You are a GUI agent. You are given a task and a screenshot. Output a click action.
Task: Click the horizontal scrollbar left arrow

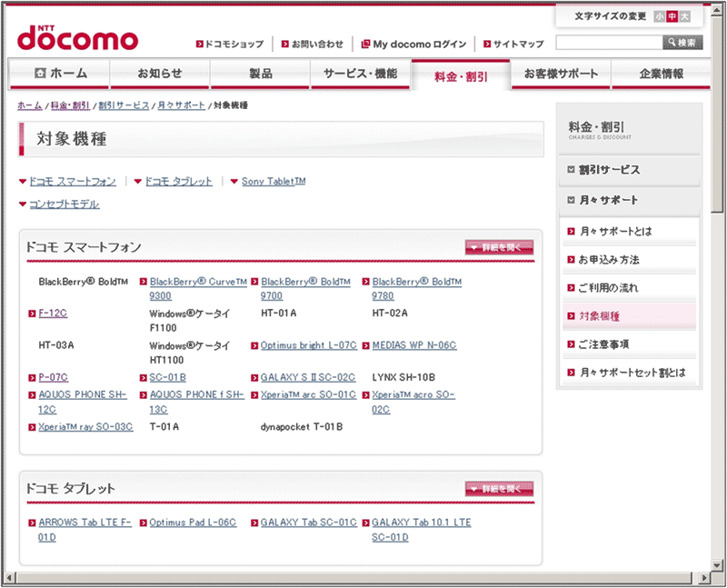click(10, 578)
